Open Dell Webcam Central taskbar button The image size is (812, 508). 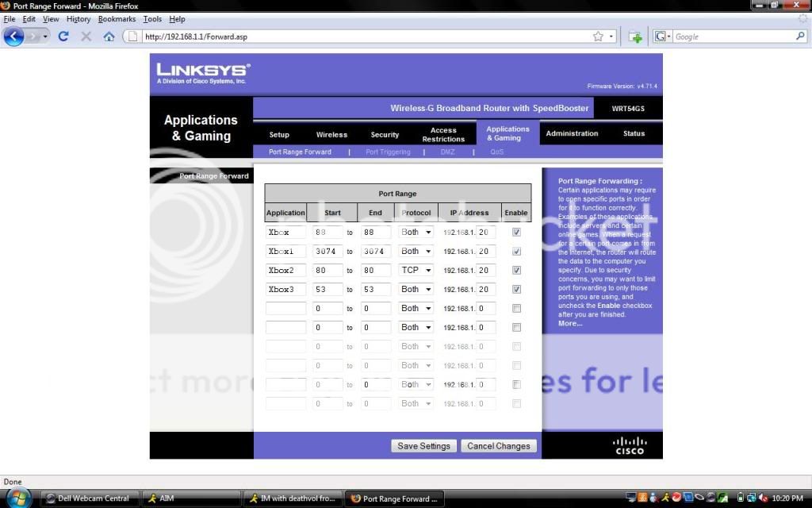point(90,498)
